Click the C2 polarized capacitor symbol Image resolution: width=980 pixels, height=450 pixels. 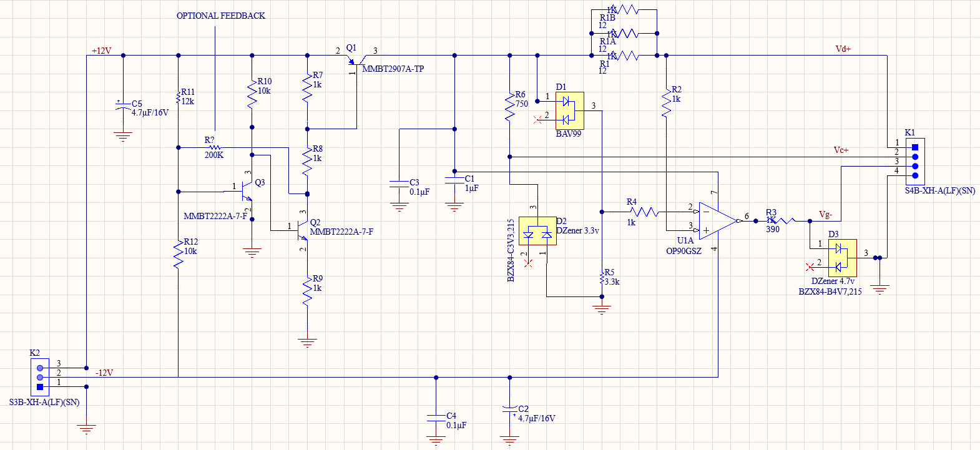click(x=510, y=410)
